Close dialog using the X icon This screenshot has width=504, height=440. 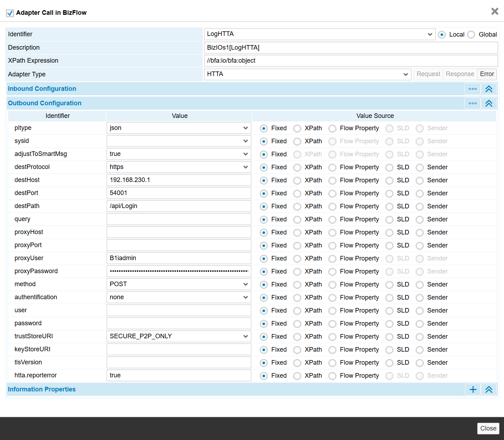click(x=494, y=11)
